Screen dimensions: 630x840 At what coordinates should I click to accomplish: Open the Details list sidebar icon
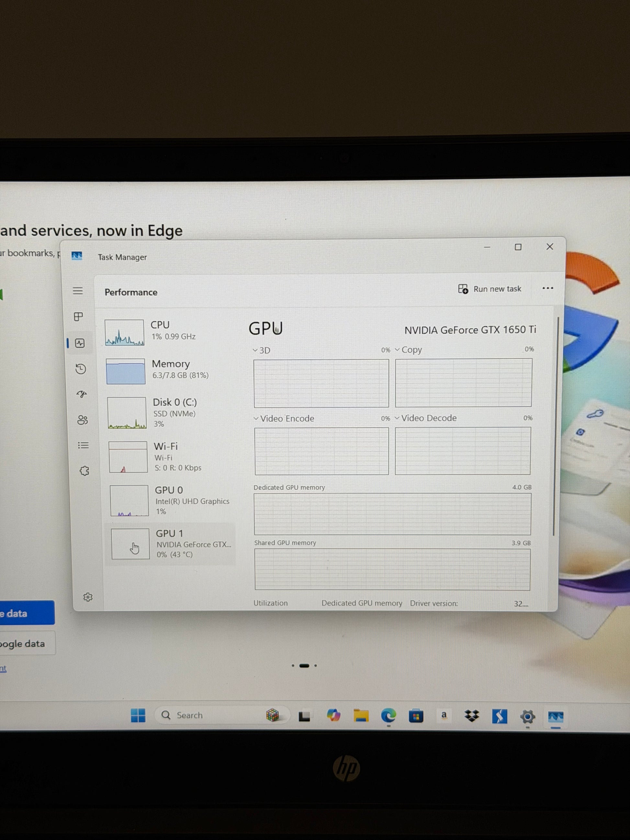coord(83,445)
